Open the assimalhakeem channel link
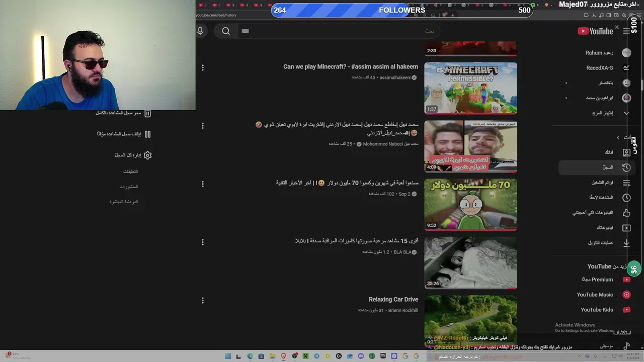Screen dimensions: 644x362 (395, 78)
